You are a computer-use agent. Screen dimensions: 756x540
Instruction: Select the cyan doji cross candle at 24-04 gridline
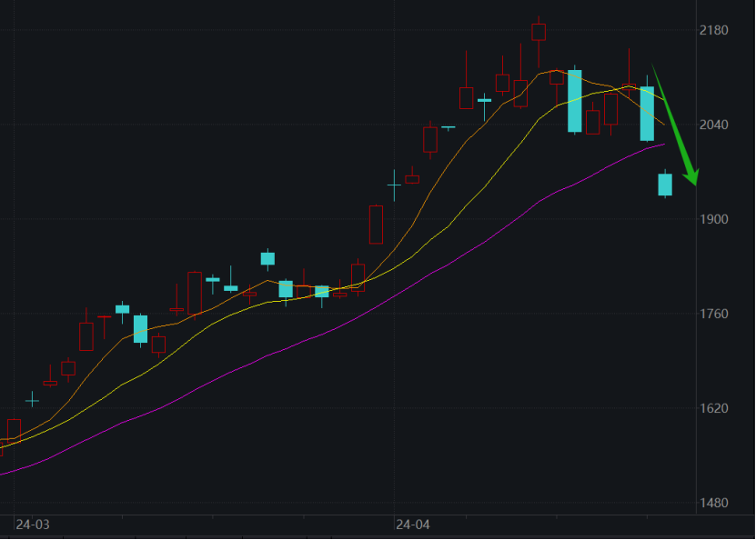coord(394,185)
